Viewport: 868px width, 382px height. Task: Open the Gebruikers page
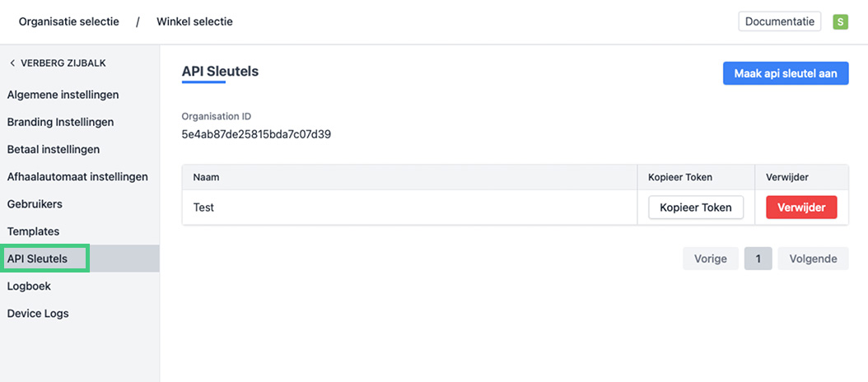coord(35,203)
